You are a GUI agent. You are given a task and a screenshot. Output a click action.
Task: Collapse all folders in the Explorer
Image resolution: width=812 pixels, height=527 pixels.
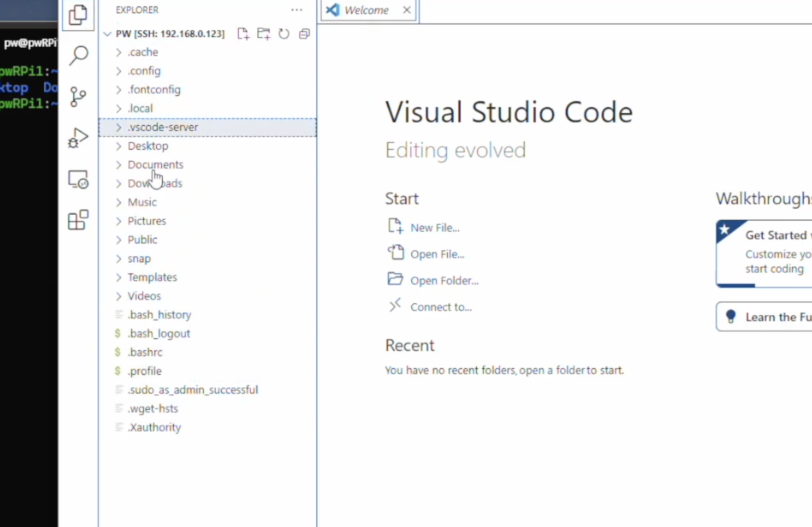click(304, 34)
